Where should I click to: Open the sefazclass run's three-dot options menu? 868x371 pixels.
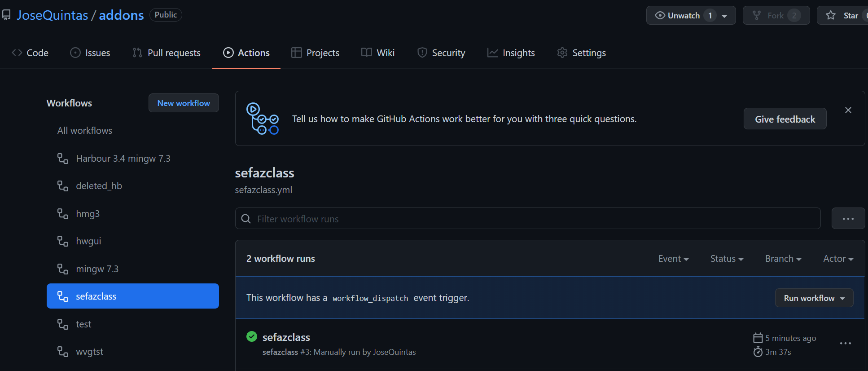845,344
